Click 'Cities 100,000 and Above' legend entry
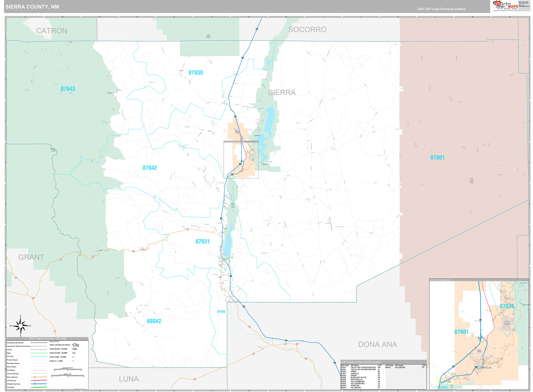533x392 pixels. 60,345
